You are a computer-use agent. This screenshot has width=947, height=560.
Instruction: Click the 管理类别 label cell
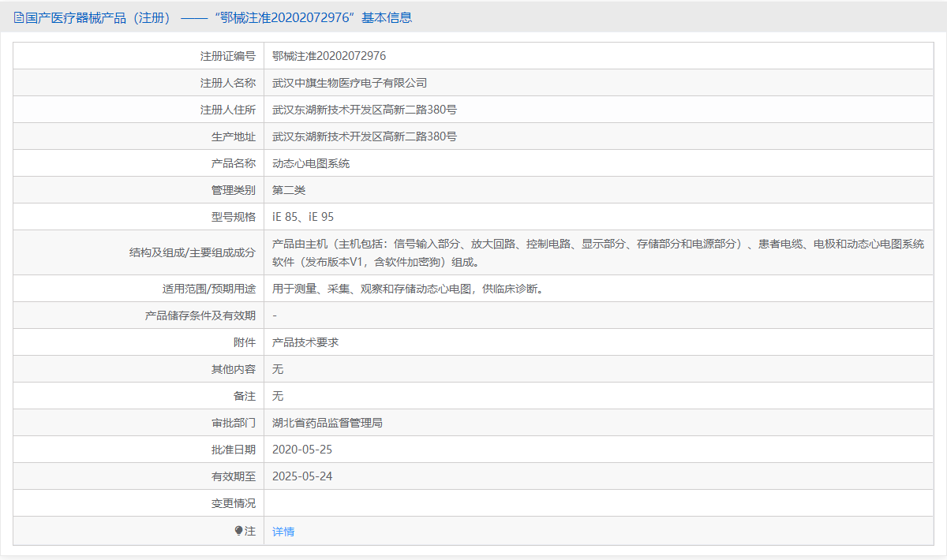[x=138, y=190]
